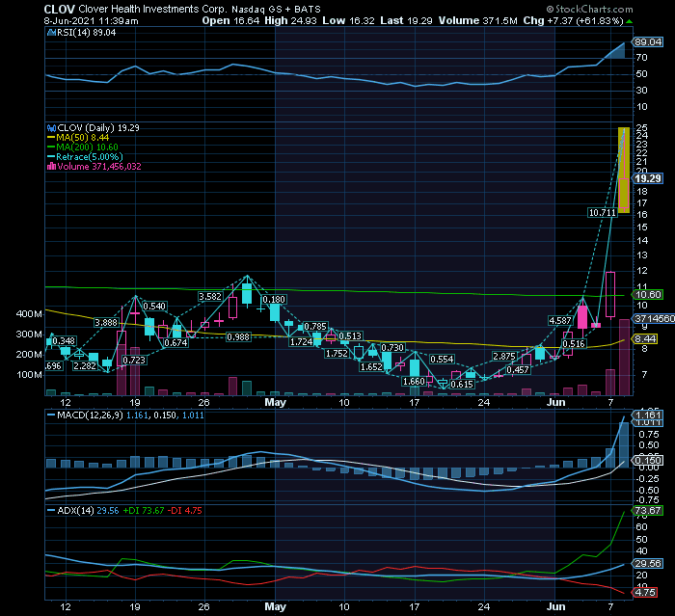Click the 2.875 retrace label
This screenshot has width=675, height=616.
(504, 356)
